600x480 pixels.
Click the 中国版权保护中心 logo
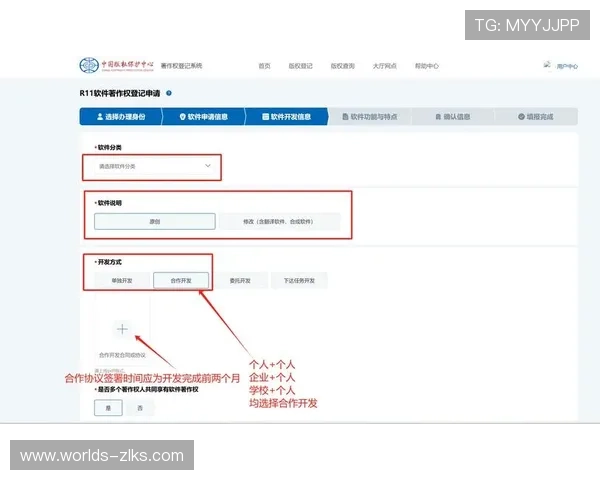(116, 65)
